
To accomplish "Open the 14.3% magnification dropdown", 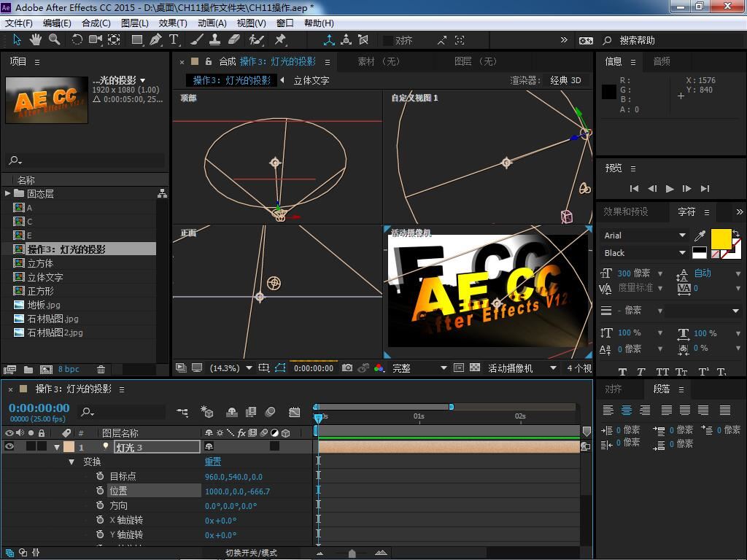I will pos(249,368).
